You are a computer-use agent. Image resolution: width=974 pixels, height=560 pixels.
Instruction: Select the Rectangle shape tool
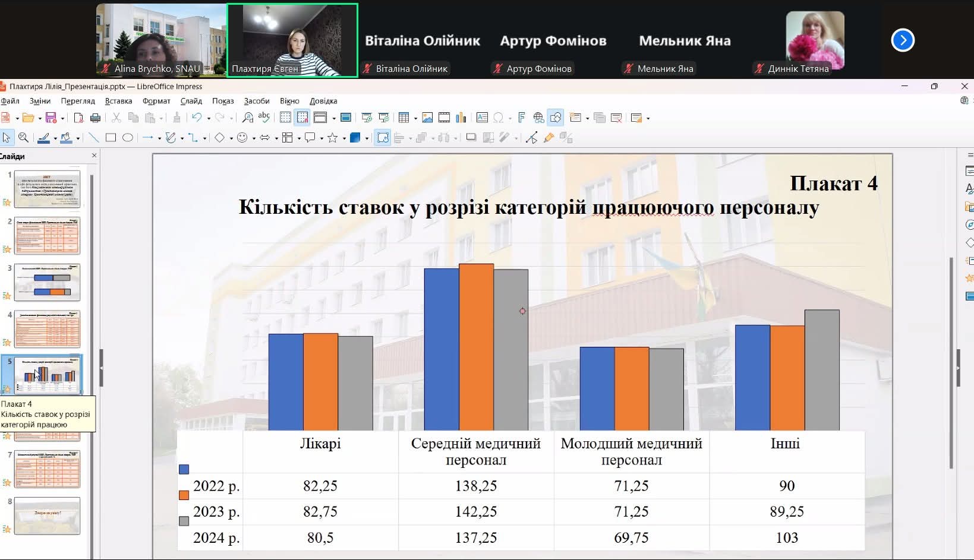click(111, 138)
